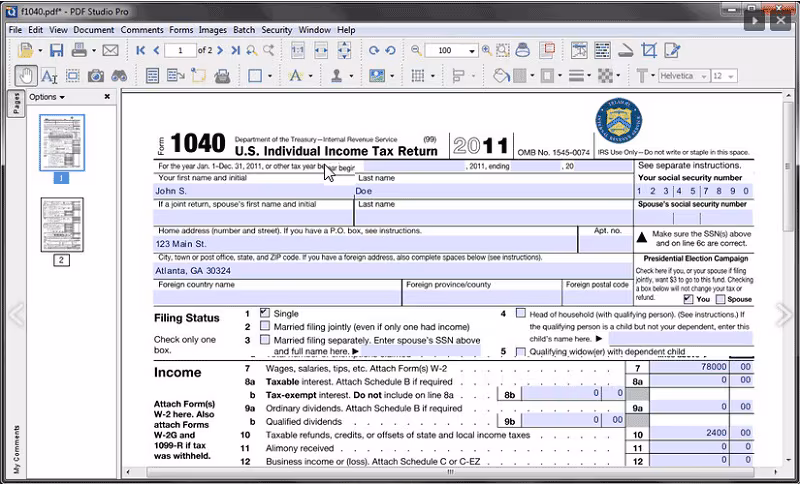Screen dimensions: 800x484
Task: Check Married filing jointly box
Action: tap(264, 326)
